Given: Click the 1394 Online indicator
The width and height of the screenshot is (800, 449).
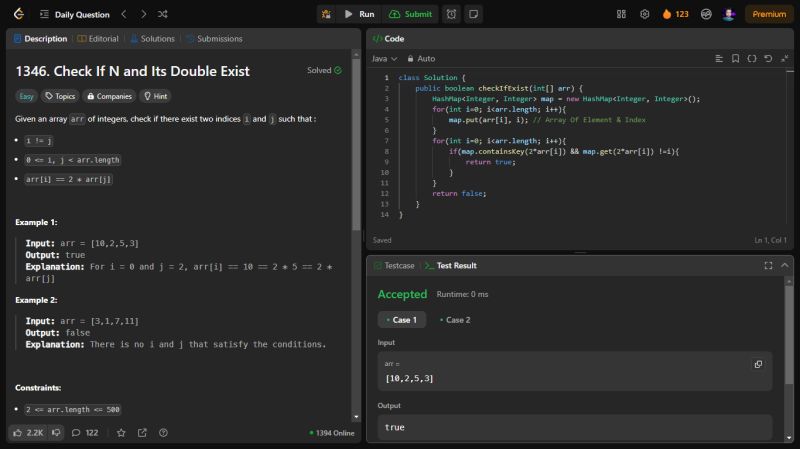Looking at the screenshot, I should (332, 433).
